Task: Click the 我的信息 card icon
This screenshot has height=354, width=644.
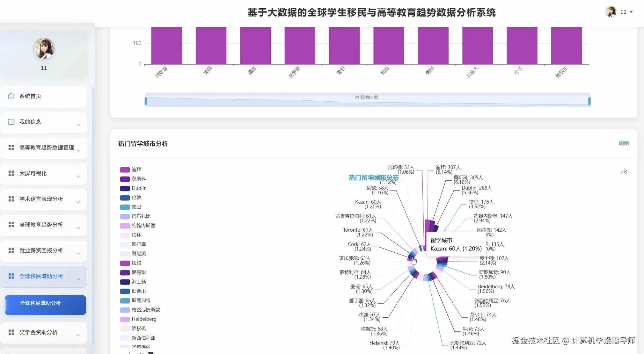Action: point(11,122)
